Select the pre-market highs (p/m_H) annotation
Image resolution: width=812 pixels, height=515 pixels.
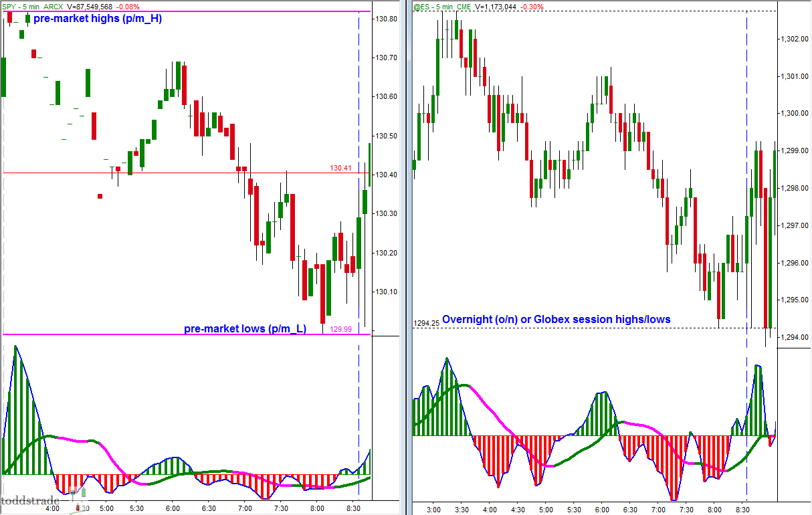click(x=98, y=19)
